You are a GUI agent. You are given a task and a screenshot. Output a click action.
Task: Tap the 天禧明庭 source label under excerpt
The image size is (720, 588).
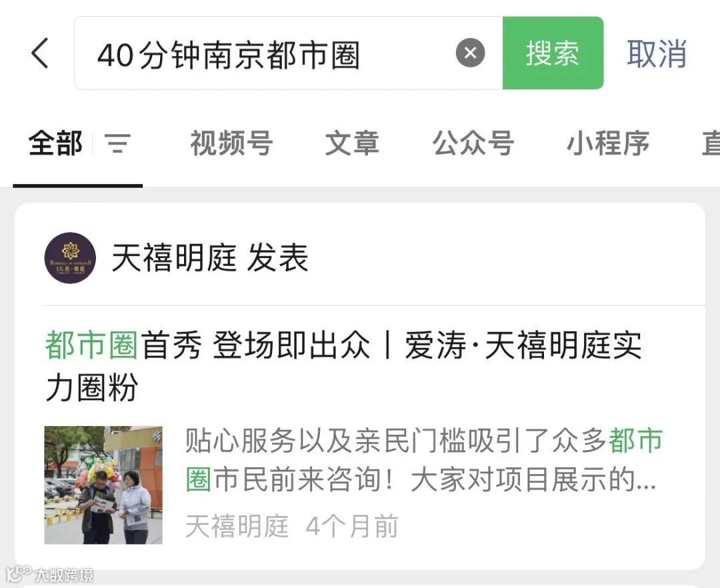(237, 526)
